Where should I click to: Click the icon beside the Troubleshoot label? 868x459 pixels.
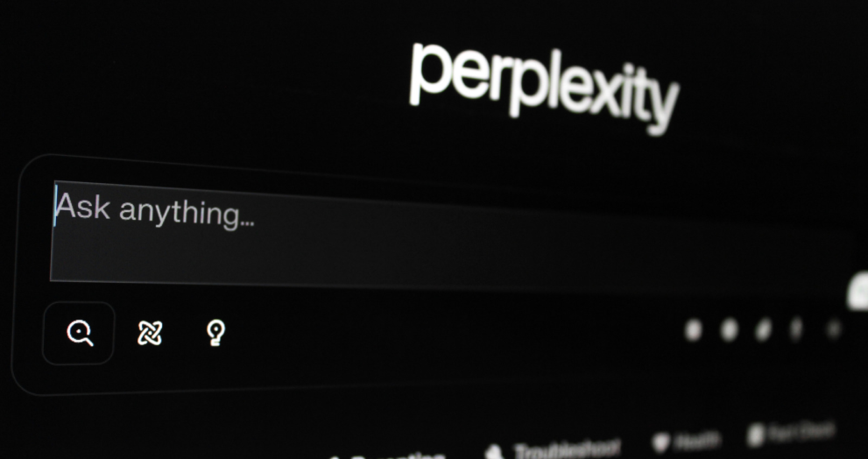(494, 452)
